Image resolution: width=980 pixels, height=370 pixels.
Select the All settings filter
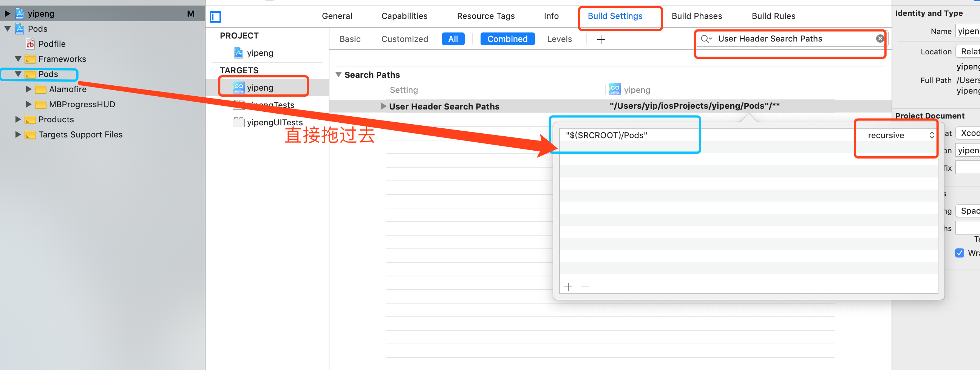point(453,39)
